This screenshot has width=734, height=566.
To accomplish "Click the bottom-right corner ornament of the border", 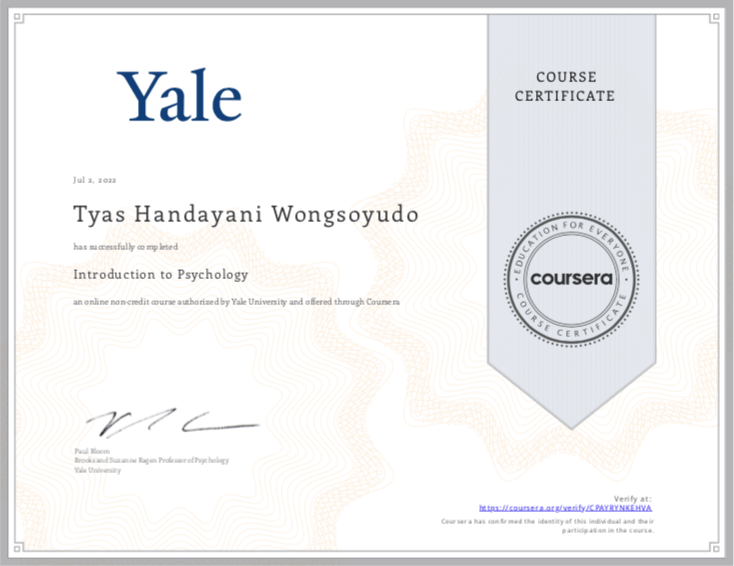I will pyautogui.click(x=719, y=552).
